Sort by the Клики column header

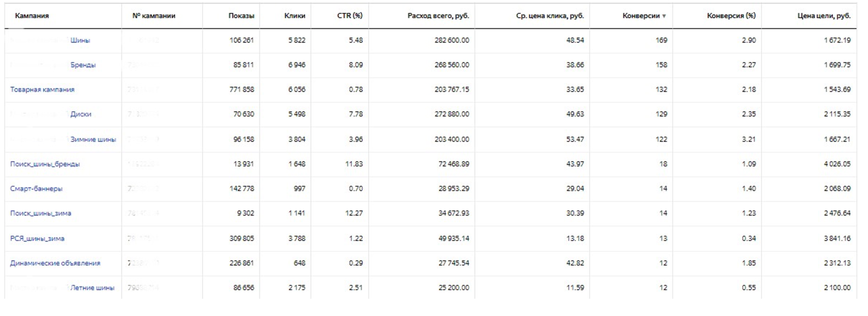[x=295, y=16]
